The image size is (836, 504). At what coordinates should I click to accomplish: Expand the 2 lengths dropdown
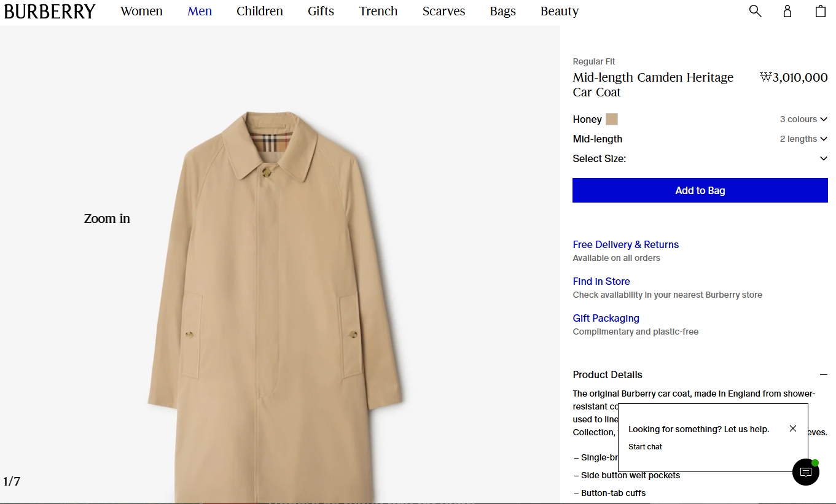[803, 139]
